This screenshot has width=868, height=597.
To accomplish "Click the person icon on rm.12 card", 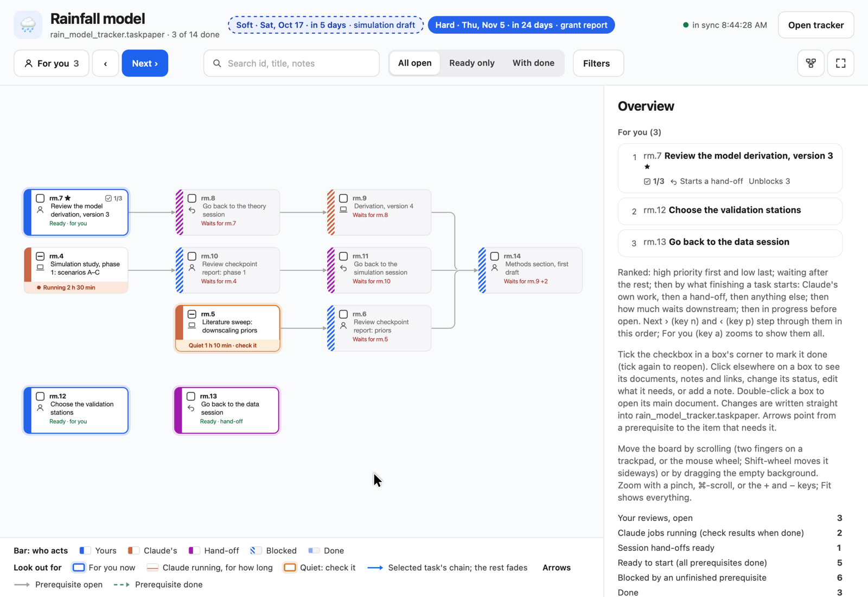I will pyautogui.click(x=40, y=408).
